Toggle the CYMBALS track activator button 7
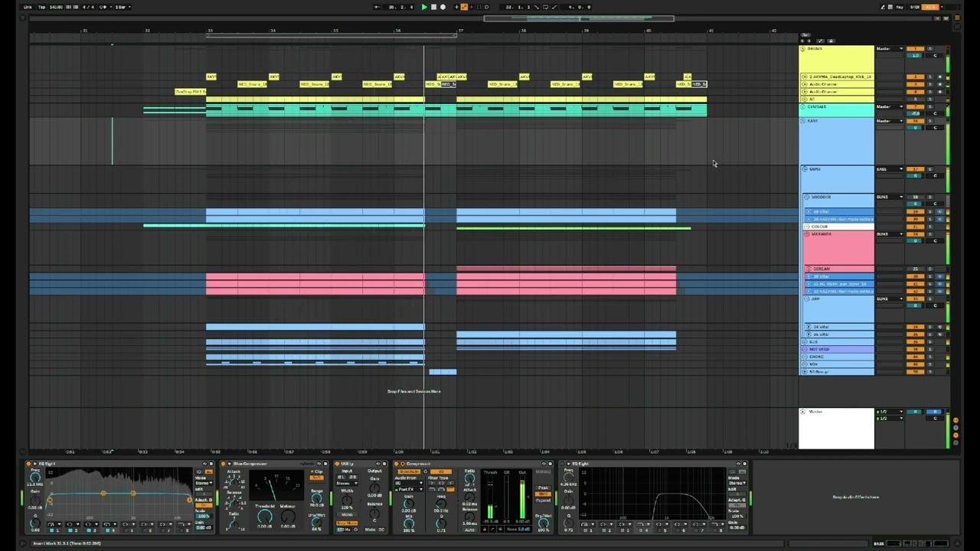Screen dimensions: 980x551 915,106
